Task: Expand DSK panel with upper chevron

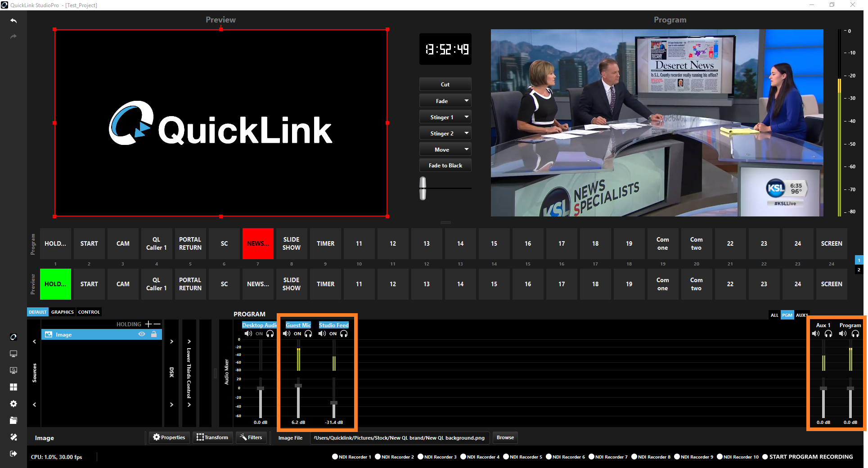Action: click(171, 342)
